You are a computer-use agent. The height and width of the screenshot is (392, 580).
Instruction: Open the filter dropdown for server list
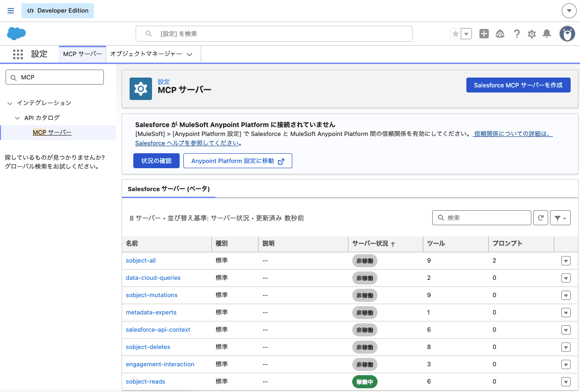(560, 218)
